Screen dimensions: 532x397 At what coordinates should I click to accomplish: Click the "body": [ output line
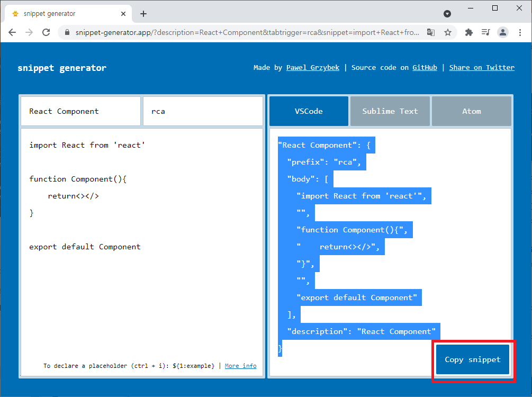[308, 179]
